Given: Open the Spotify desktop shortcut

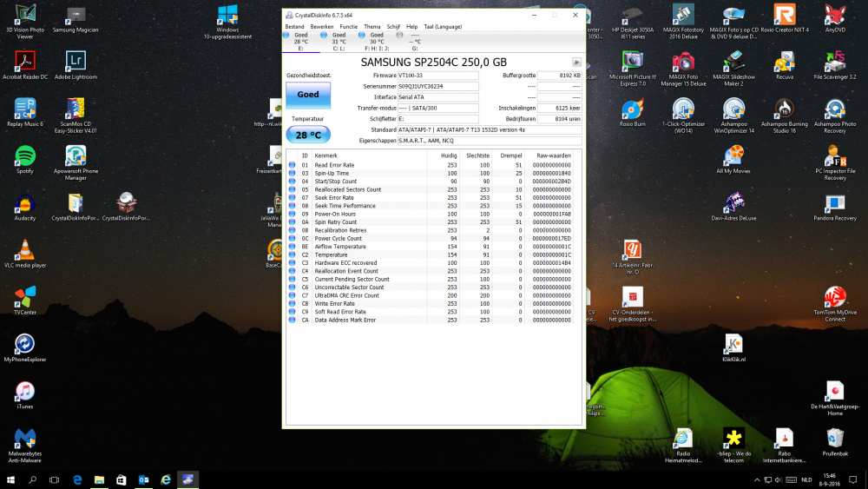Looking at the screenshot, I should pyautogui.click(x=25, y=155).
